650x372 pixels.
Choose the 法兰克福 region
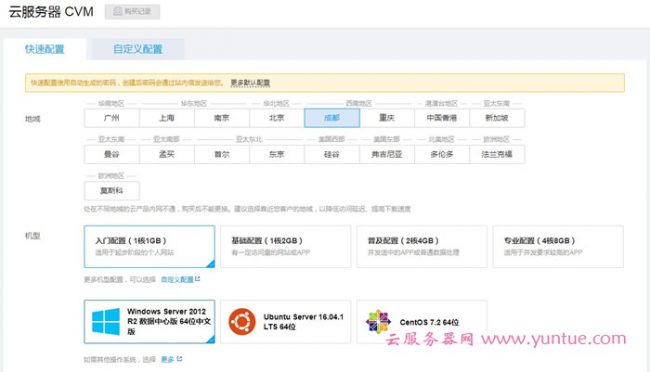tap(497, 154)
